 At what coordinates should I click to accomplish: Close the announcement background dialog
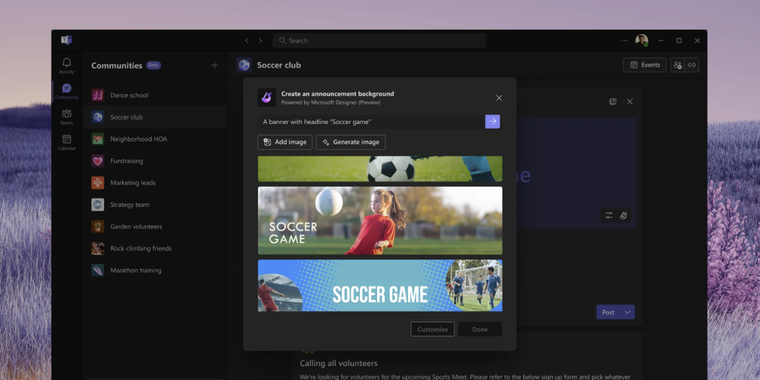[x=499, y=98]
